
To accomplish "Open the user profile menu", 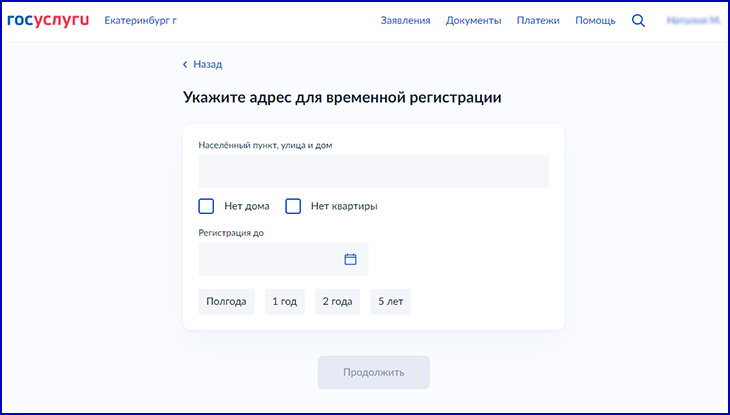I will tap(693, 20).
